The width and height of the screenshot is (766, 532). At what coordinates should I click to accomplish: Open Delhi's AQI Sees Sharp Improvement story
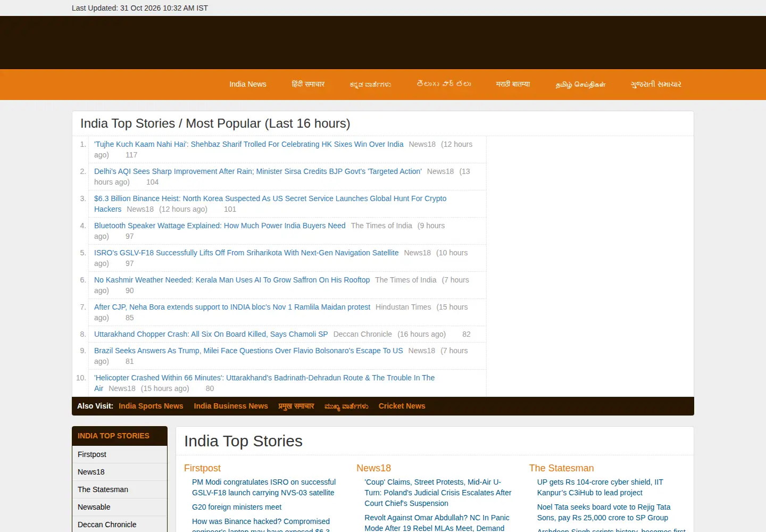coord(258,171)
